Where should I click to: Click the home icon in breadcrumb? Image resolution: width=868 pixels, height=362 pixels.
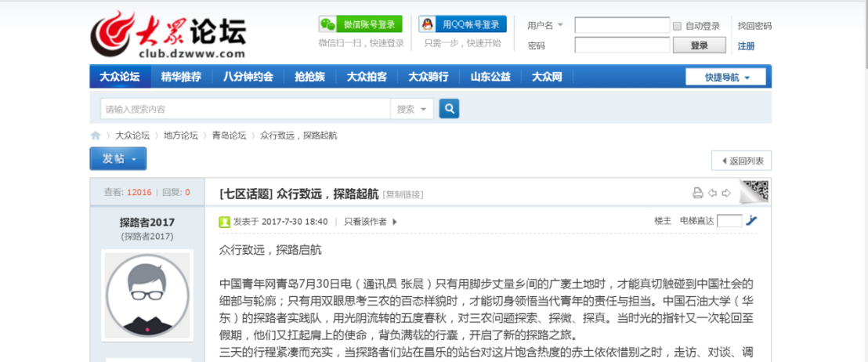point(96,136)
